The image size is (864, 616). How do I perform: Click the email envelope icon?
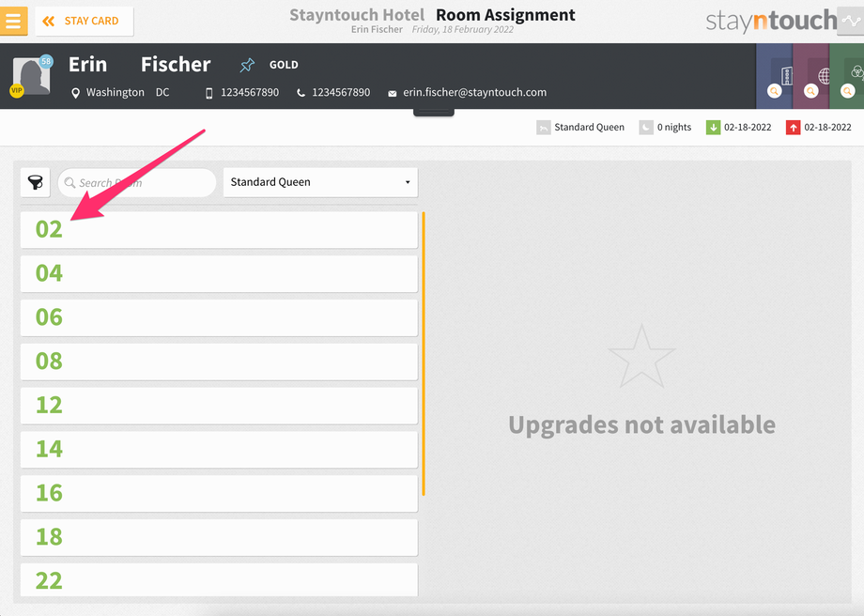pyautogui.click(x=392, y=94)
